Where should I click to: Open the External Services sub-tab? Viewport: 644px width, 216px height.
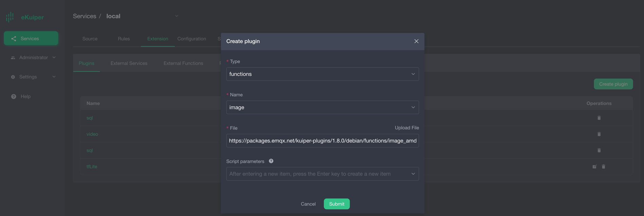pos(129,63)
